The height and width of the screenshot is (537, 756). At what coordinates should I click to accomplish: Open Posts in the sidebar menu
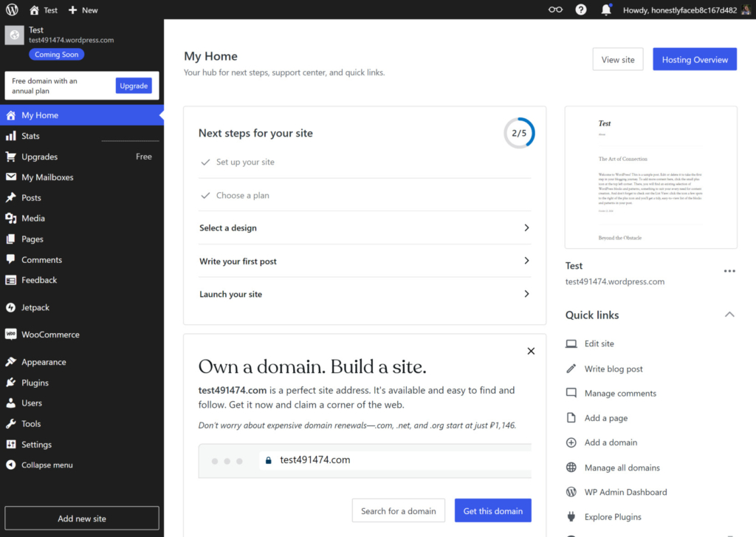click(31, 198)
